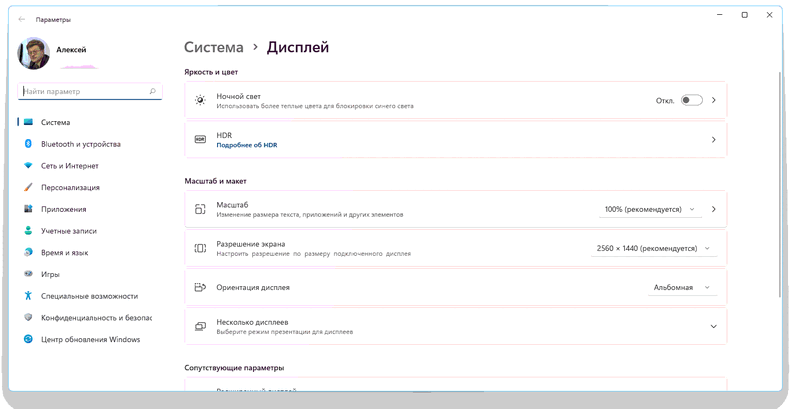Viewport: 800px width, 409px height.
Task: Click Система in the breadcrumb
Action: (214, 47)
